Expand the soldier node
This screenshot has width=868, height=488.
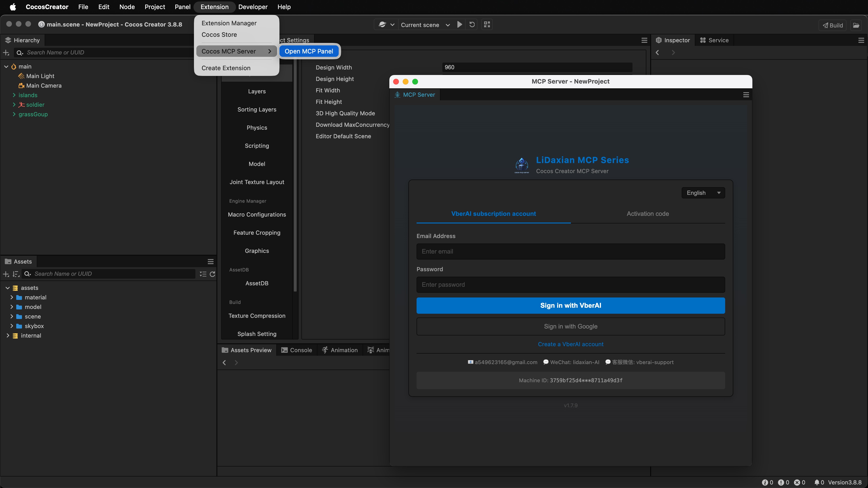coord(14,105)
